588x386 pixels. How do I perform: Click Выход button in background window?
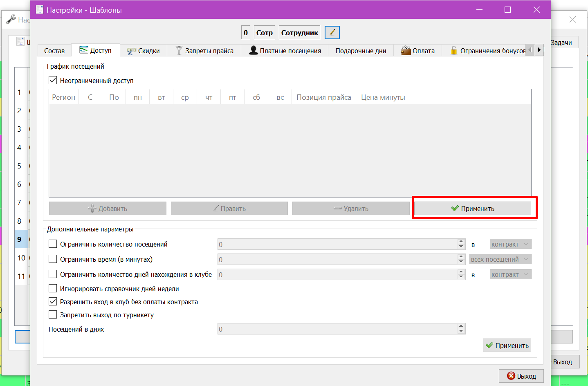click(x=565, y=362)
